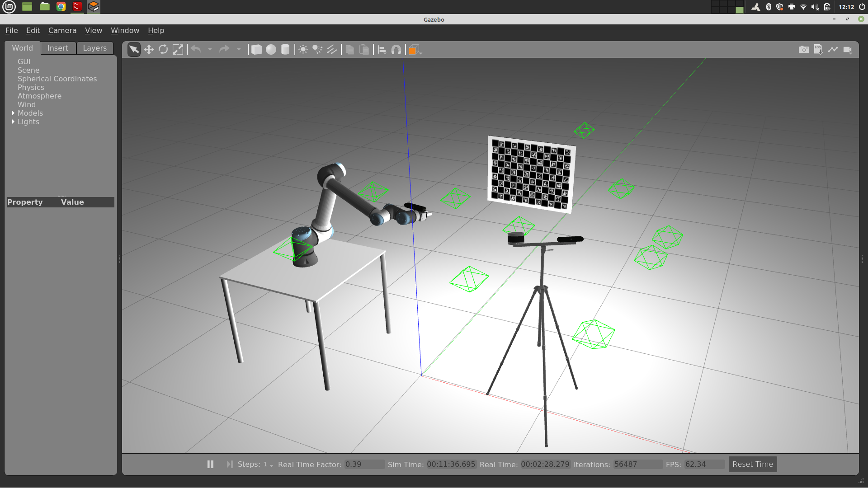
Task: Expand the Lights tree item
Action: pos(13,122)
